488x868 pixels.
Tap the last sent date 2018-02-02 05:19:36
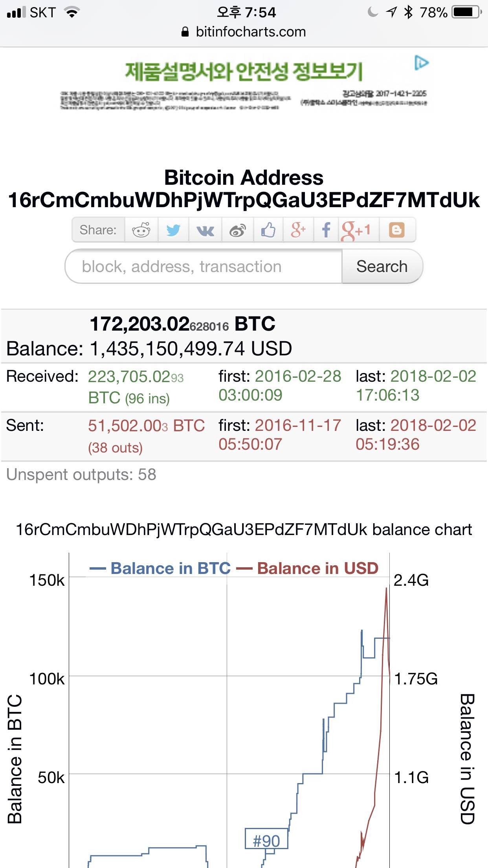(x=415, y=435)
